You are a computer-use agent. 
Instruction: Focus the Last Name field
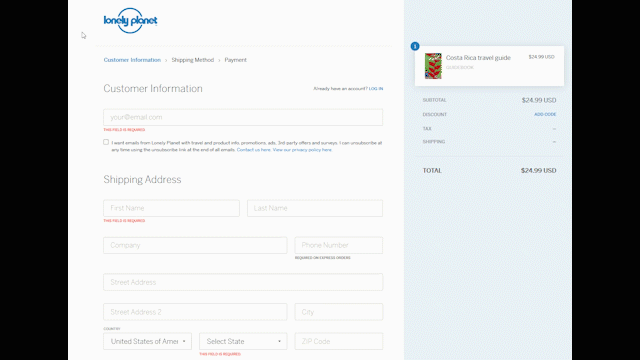(315, 208)
